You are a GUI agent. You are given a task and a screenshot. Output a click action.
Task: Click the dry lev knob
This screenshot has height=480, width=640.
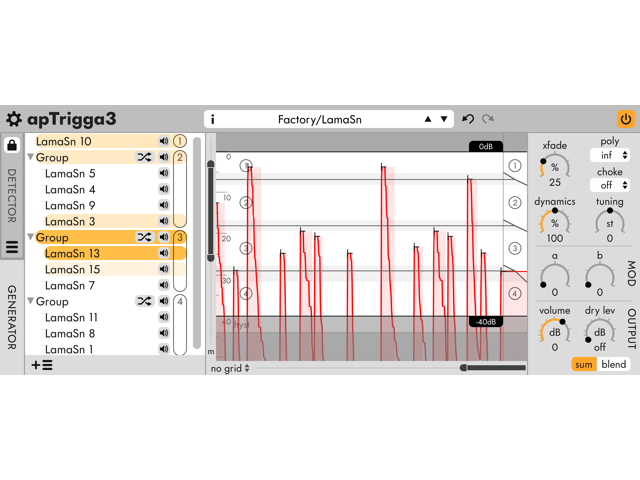600,331
